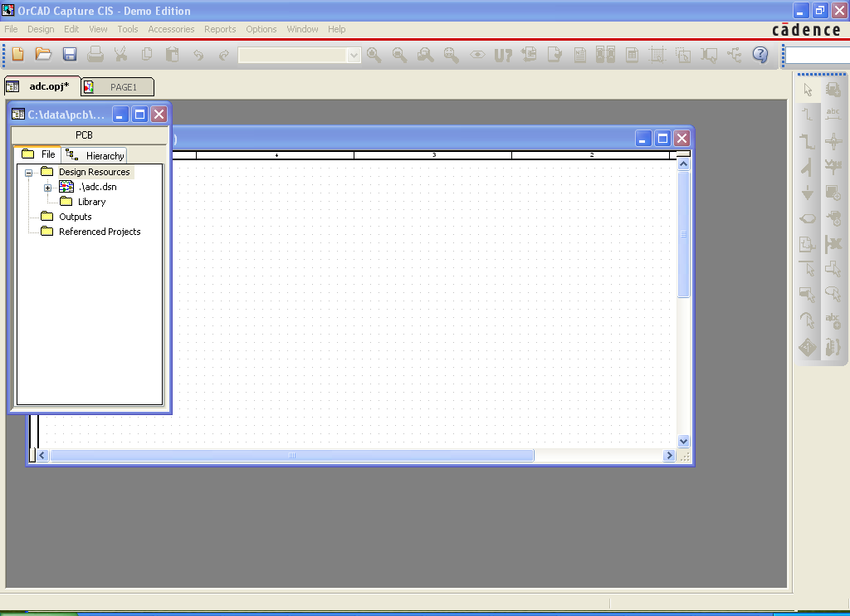This screenshot has height=616, width=850.
Task: Open the Accessories menu
Action: coord(171,29)
